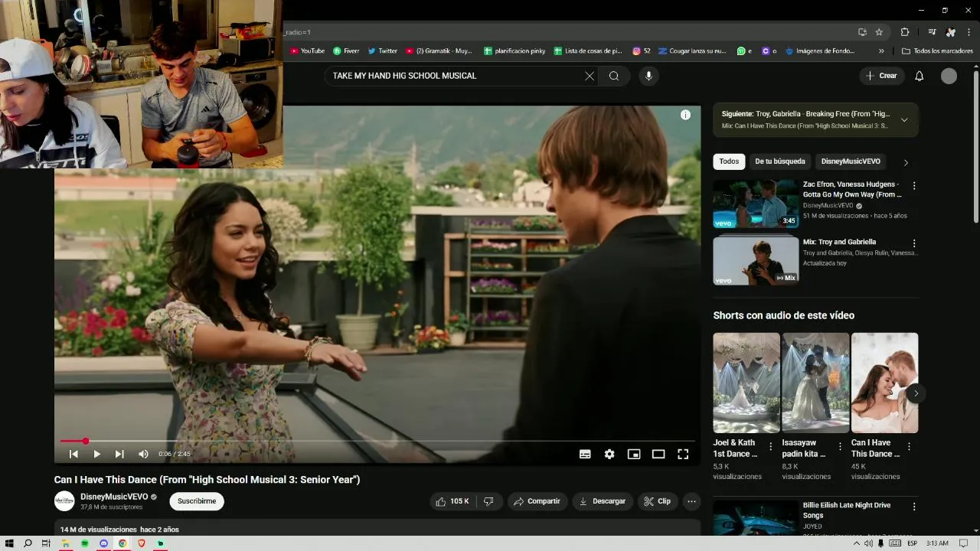Screen dimensions: 980x551
Task: Open Chrome extensions puzzle icon
Action: (905, 32)
